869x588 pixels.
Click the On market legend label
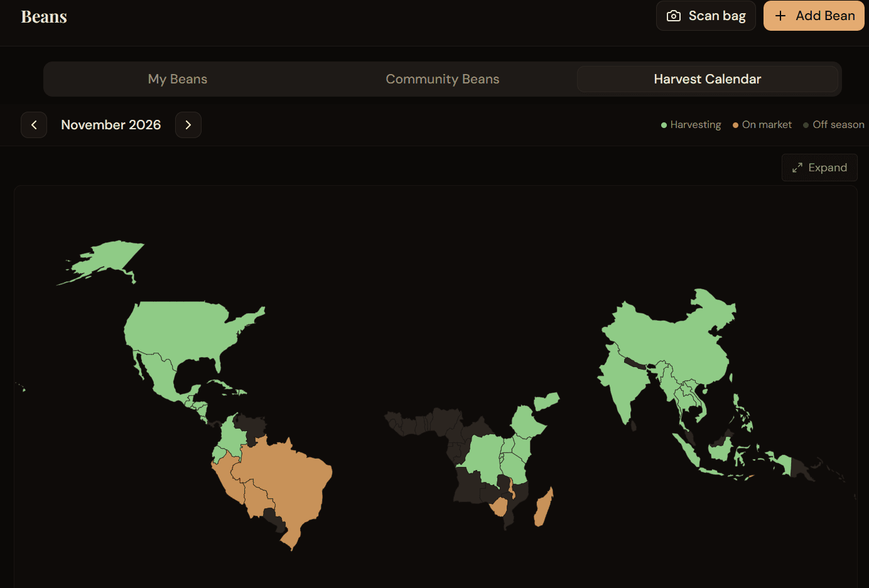click(767, 125)
